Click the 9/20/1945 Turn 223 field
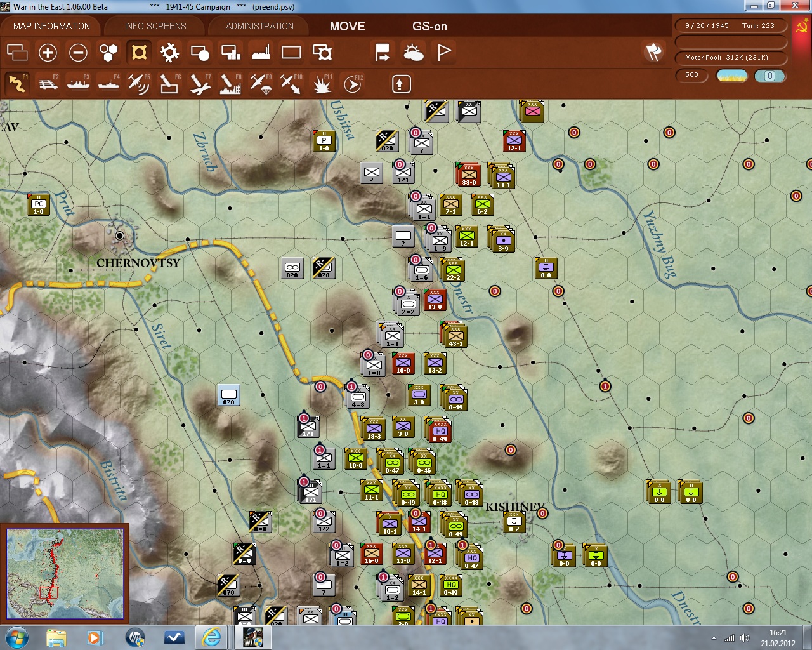 [x=730, y=26]
